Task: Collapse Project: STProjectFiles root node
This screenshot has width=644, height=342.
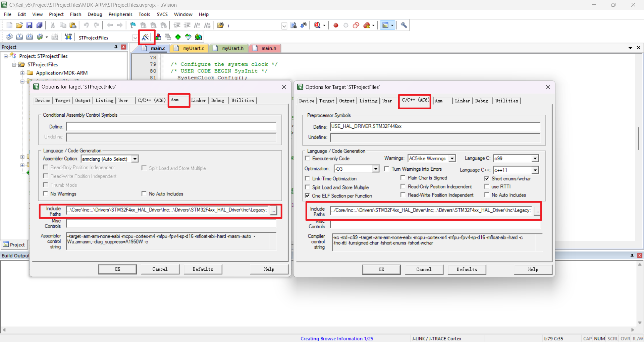Action: [x=6, y=56]
